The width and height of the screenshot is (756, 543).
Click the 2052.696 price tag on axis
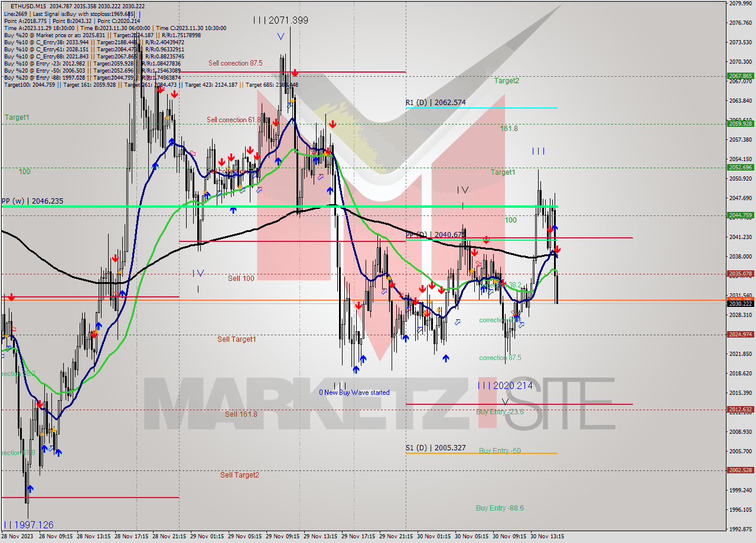pos(741,168)
